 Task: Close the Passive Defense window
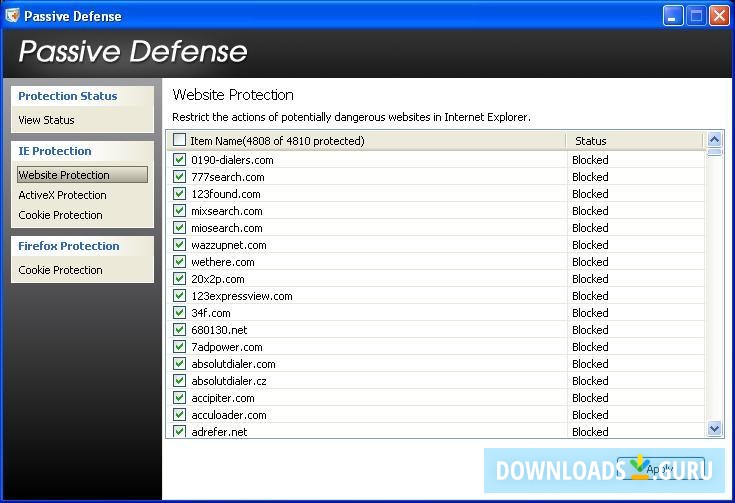click(719, 16)
